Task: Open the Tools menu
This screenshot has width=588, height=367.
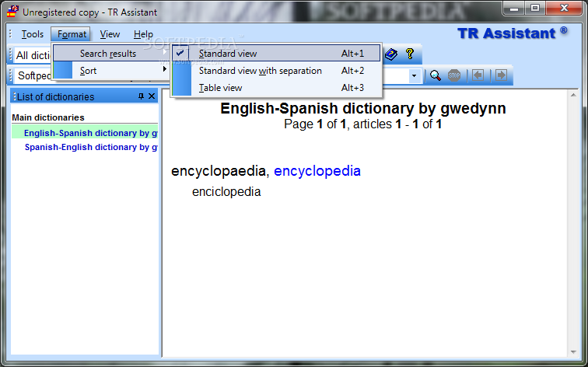Action: [x=32, y=34]
